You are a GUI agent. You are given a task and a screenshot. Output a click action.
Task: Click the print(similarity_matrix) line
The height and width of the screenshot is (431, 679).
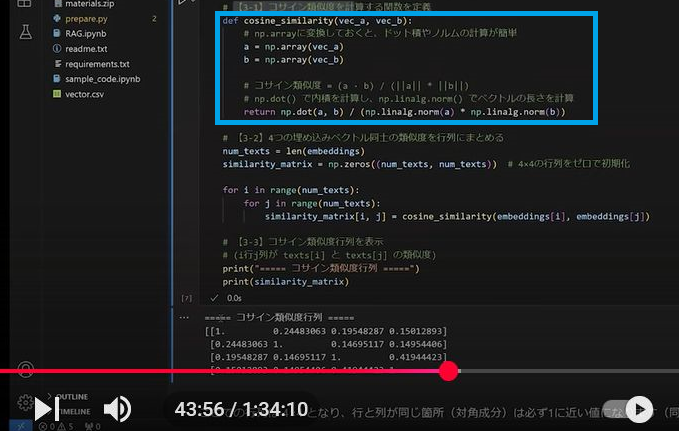click(x=285, y=282)
